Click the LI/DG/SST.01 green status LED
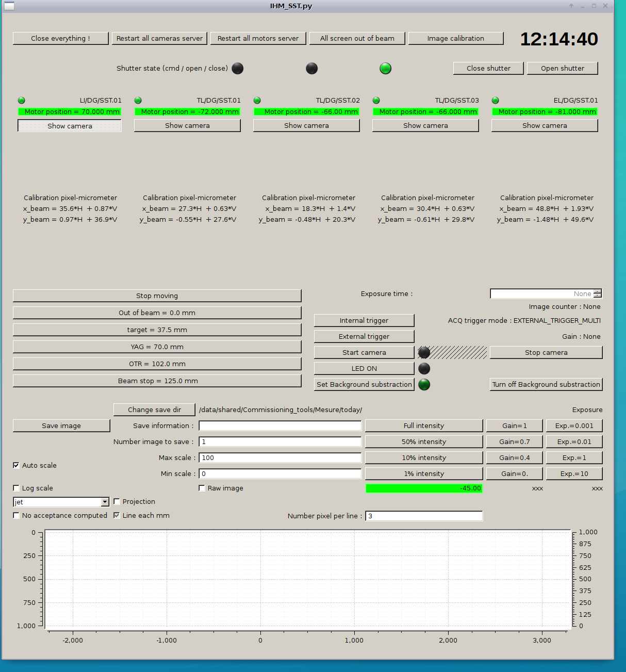This screenshot has height=672, width=626. point(21,101)
